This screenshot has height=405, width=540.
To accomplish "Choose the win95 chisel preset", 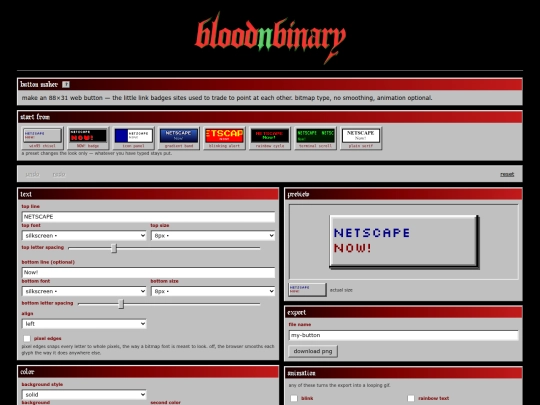I will click(42, 138).
